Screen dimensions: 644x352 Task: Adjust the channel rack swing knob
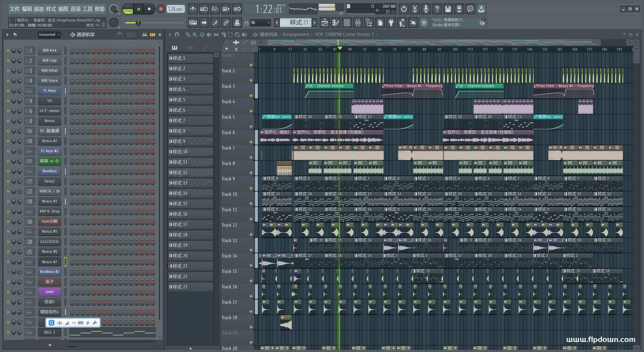tap(120, 35)
